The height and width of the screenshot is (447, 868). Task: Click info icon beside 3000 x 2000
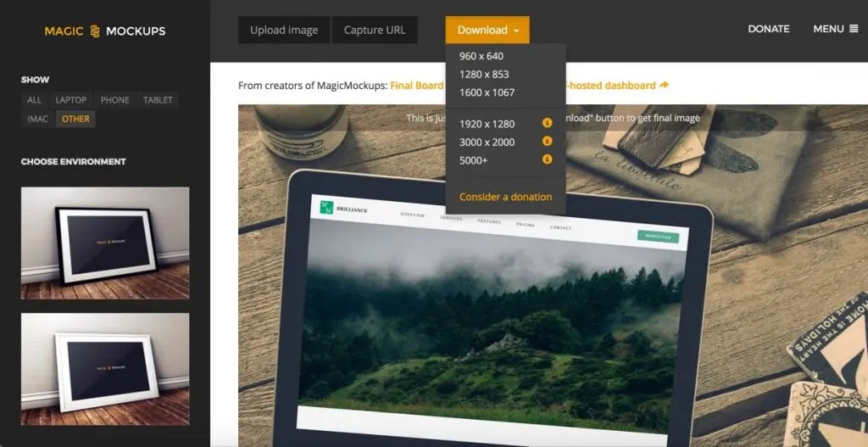tap(547, 142)
